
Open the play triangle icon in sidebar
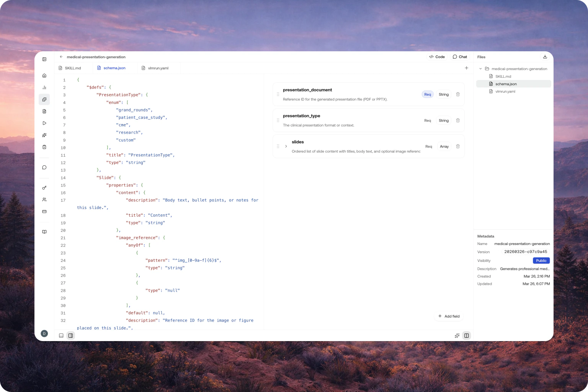point(44,123)
